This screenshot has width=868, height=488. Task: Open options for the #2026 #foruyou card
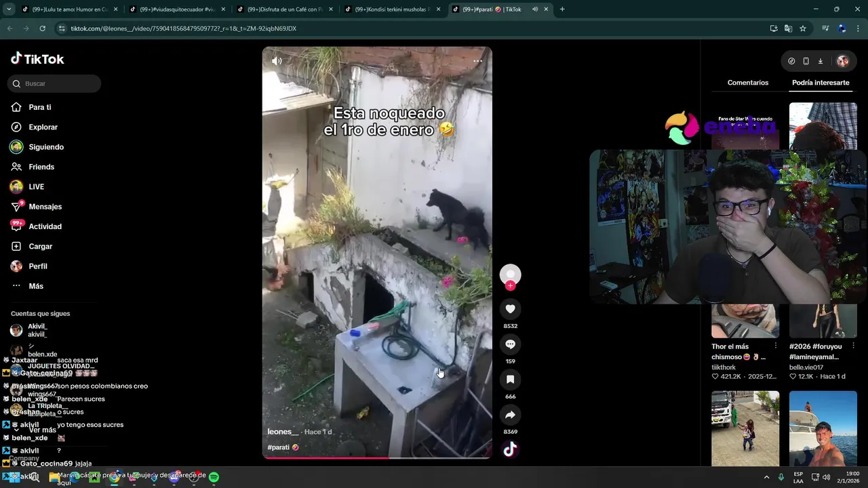click(854, 346)
